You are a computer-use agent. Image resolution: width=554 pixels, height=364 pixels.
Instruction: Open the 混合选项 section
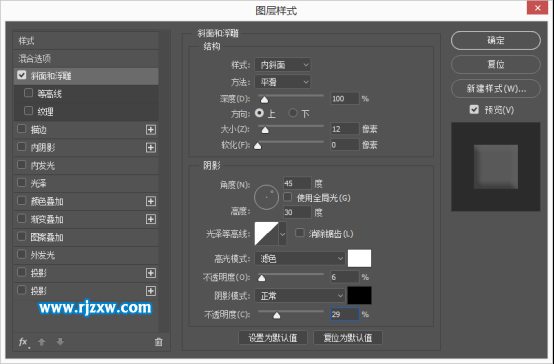pyautogui.click(x=86, y=58)
